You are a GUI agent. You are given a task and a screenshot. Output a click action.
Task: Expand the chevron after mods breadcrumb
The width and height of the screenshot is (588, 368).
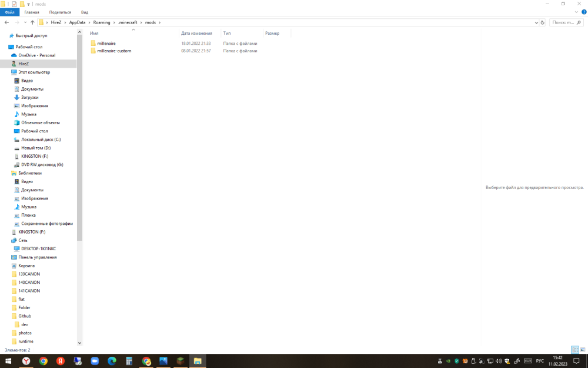[160, 22]
